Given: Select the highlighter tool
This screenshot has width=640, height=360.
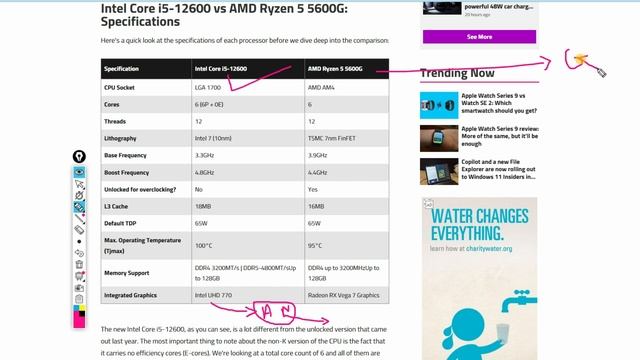Looking at the screenshot, I should (79, 207).
